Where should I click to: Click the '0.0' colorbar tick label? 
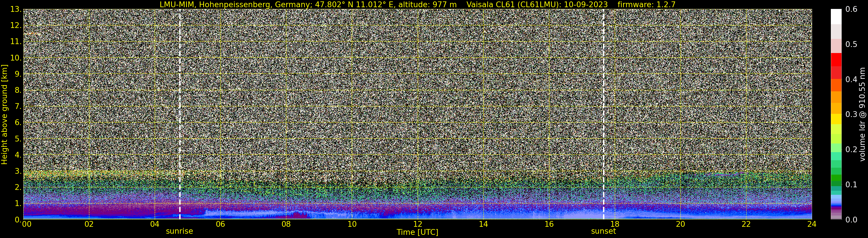[851, 220]
